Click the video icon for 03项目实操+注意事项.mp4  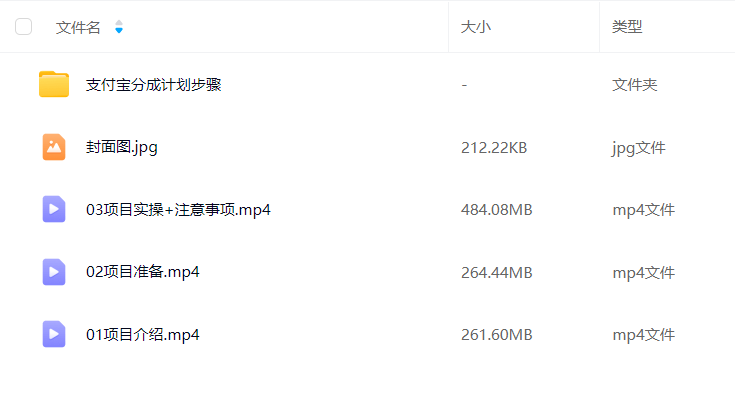[54, 209]
